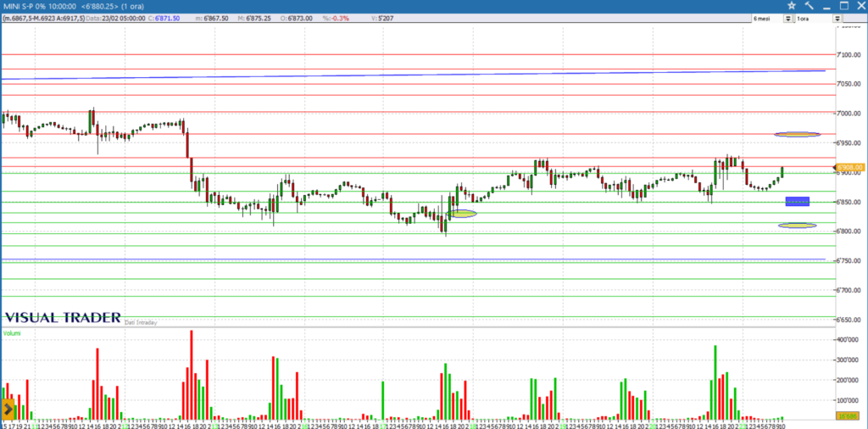Image resolution: width=868 pixels, height=429 pixels.
Task: Close the MINI S-P chart window
Action: pyautogui.click(x=860, y=6)
